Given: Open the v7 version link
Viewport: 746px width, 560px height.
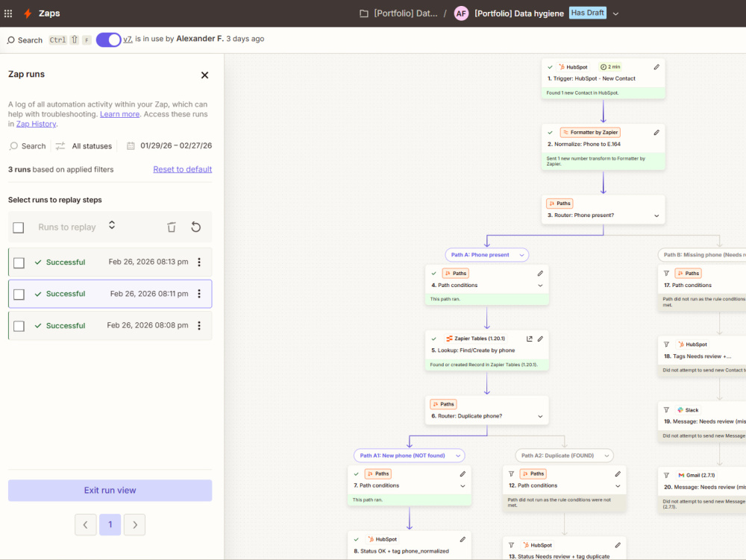Looking at the screenshot, I should (128, 39).
